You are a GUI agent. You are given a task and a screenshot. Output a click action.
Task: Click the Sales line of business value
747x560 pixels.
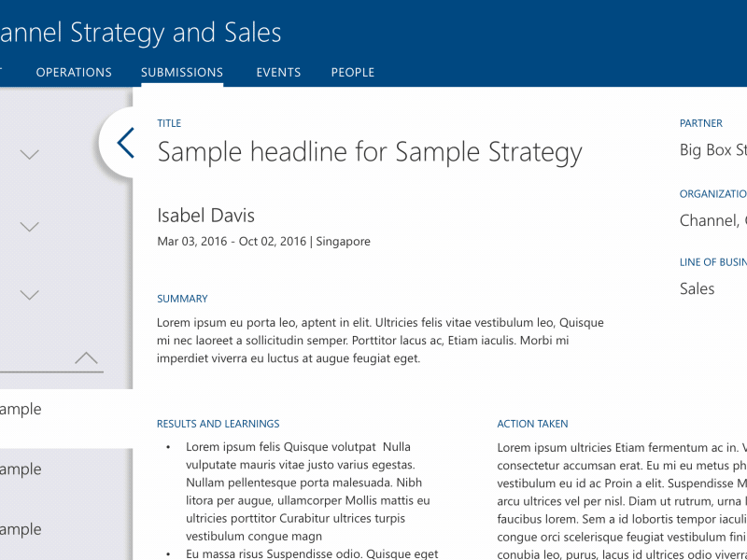tap(697, 289)
